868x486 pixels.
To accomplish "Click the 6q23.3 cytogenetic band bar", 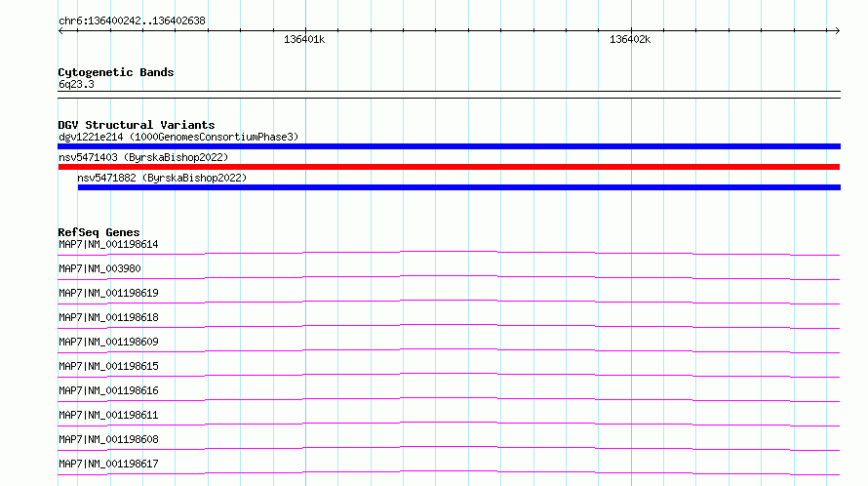I will (x=449, y=95).
